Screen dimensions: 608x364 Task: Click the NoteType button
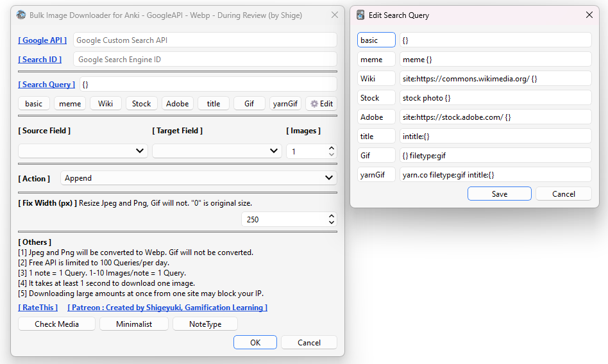pyautogui.click(x=205, y=324)
